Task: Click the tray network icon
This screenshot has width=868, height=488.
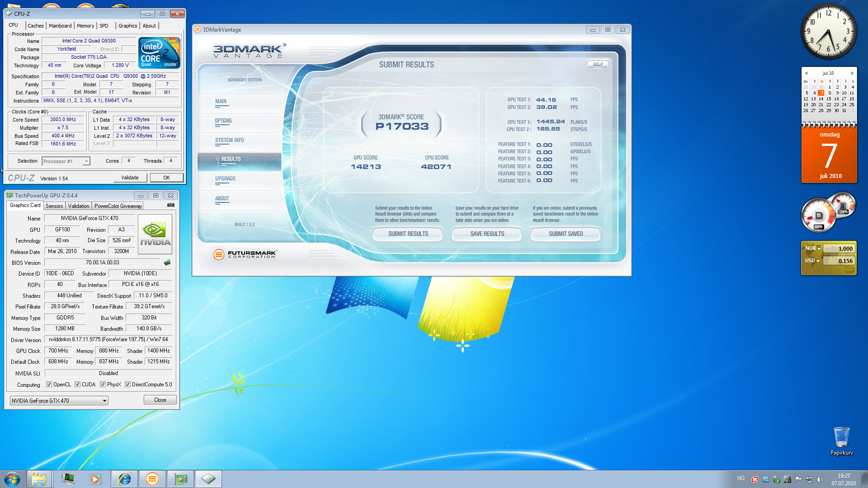Action: 809,479
